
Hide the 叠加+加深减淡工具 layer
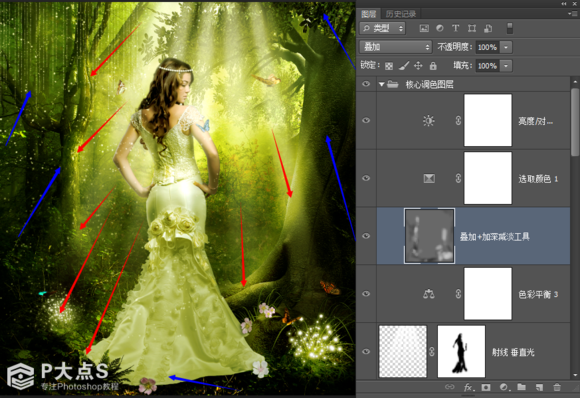click(x=366, y=236)
